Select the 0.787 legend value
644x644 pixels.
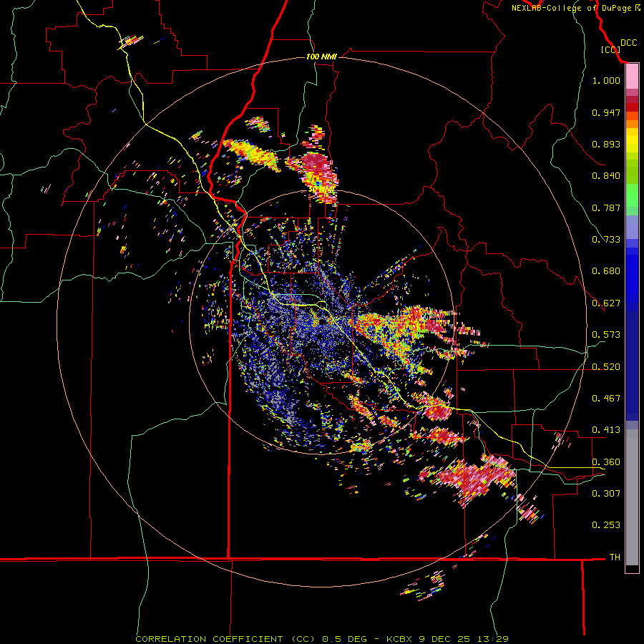(x=606, y=208)
